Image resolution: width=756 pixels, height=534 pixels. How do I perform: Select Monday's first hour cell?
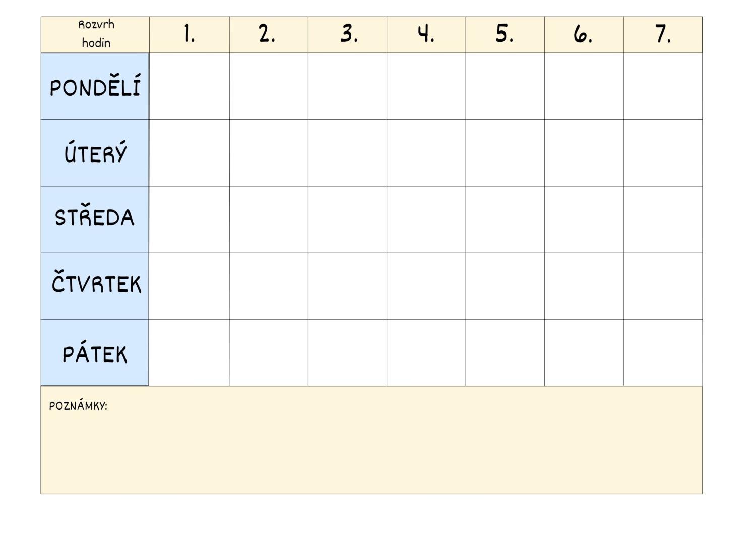[190, 87]
